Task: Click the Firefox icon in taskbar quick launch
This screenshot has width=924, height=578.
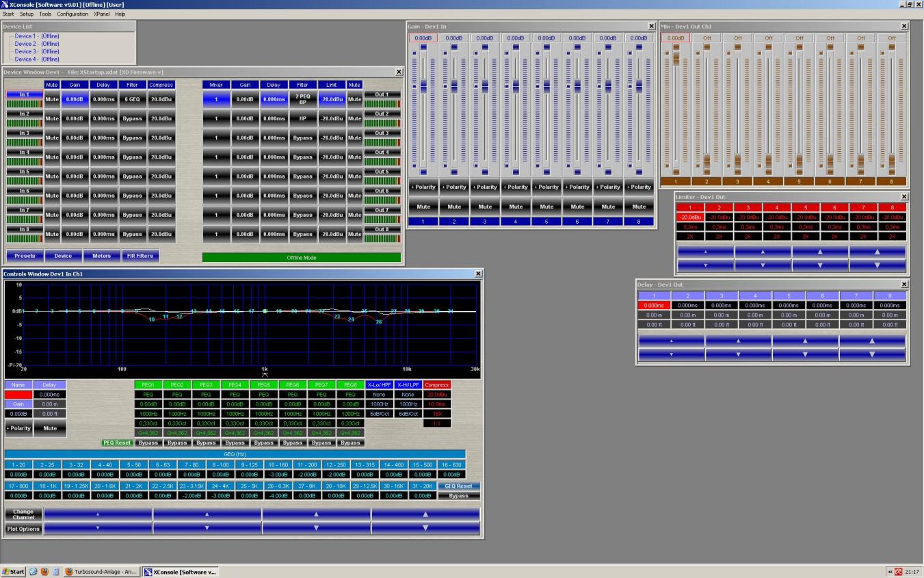Action: [44, 572]
